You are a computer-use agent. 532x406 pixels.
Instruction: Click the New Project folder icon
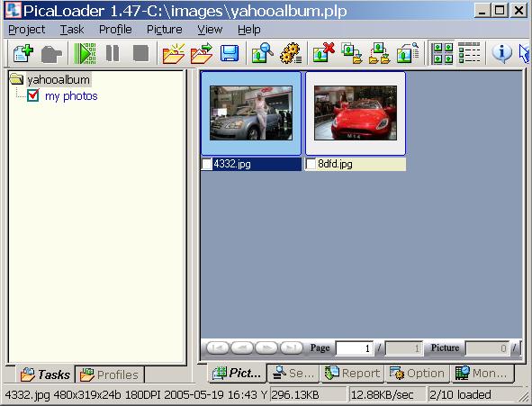174,53
